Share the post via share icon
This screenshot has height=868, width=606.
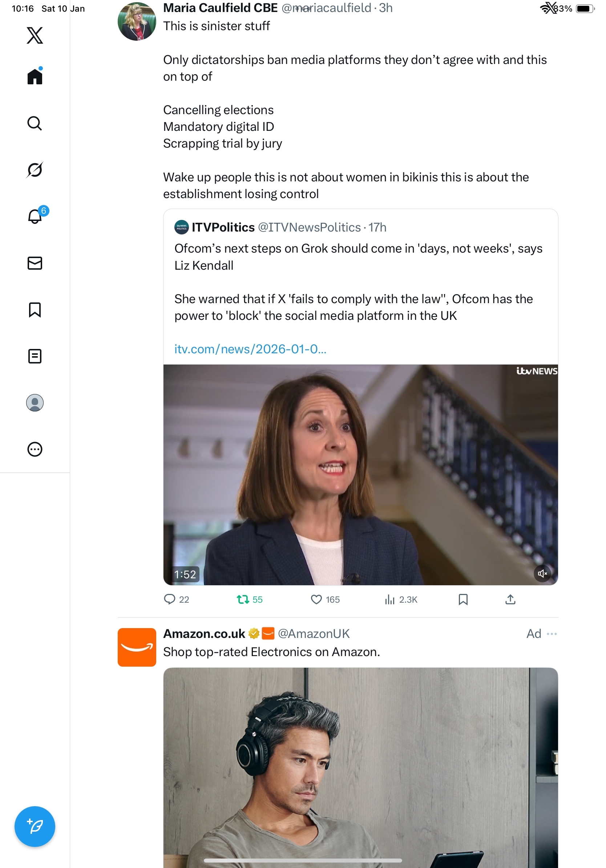tap(510, 600)
